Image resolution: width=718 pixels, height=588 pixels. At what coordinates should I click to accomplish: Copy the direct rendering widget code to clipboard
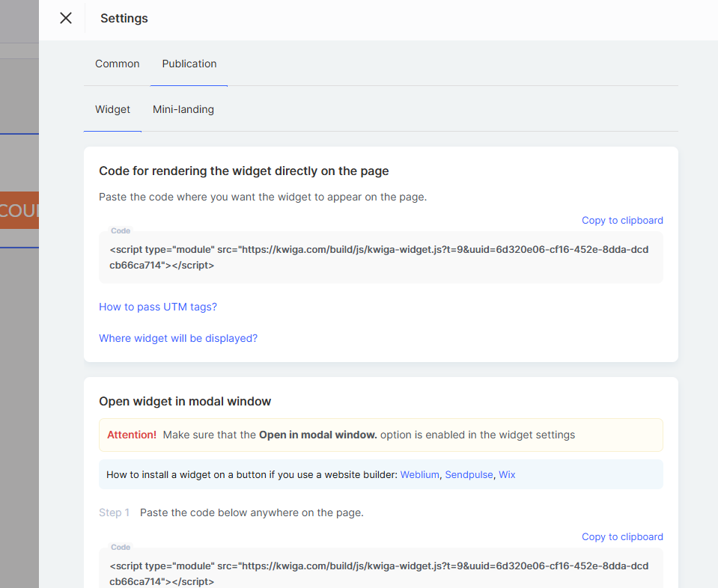click(622, 220)
